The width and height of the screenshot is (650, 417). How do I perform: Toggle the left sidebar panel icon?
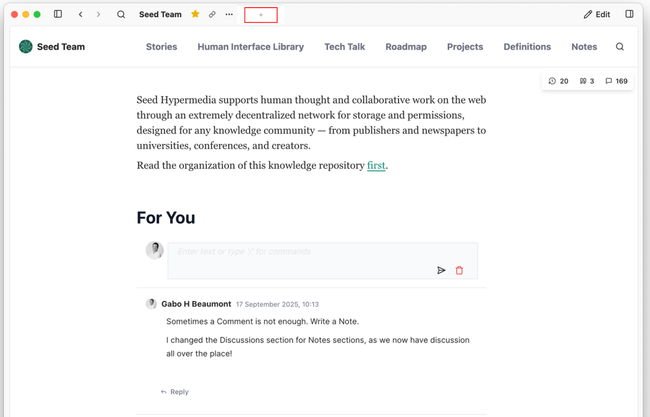[x=58, y=15]
